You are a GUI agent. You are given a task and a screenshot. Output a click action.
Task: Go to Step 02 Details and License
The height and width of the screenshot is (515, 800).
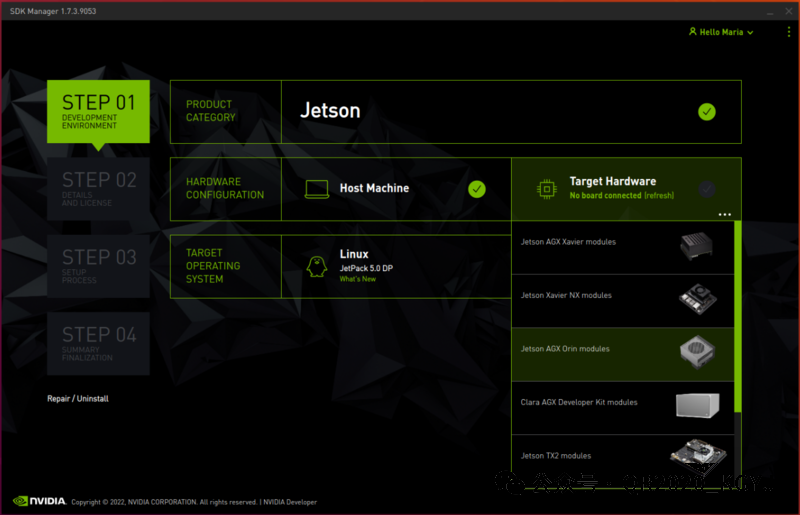coord(98,189)
